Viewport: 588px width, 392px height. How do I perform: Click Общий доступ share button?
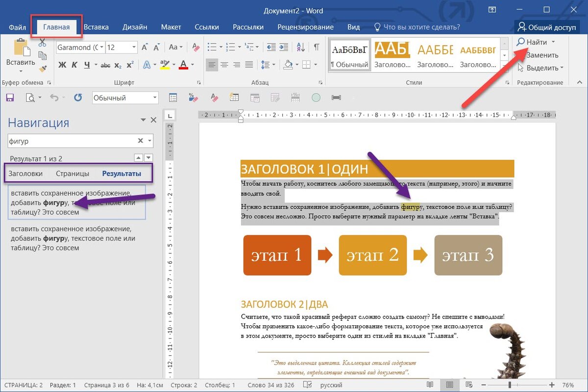[547, 27]
